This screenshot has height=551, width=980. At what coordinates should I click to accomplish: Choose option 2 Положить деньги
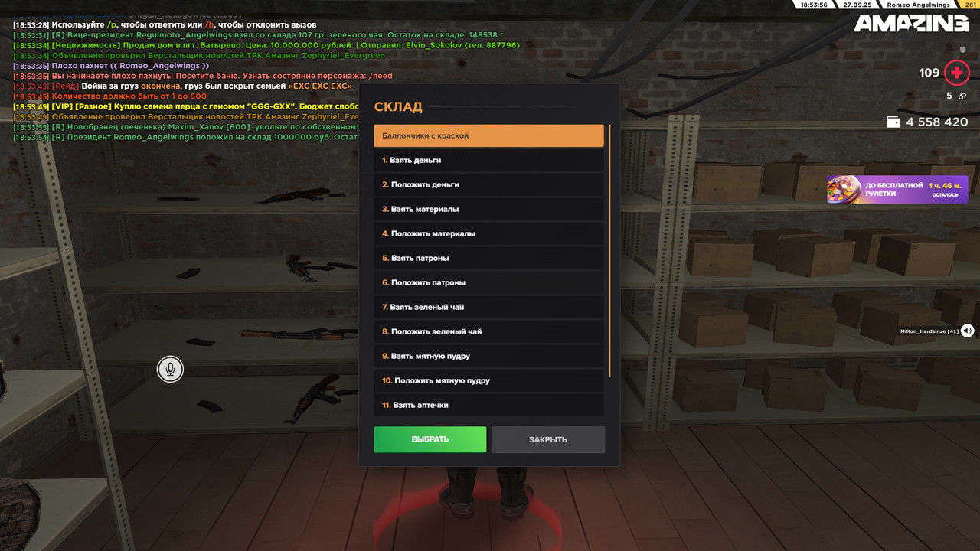488,184
